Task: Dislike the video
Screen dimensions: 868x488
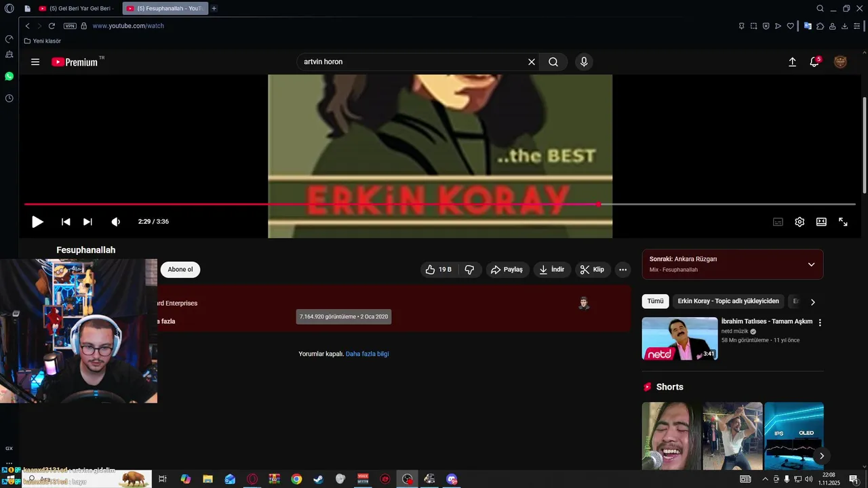Action: point(469,269)
